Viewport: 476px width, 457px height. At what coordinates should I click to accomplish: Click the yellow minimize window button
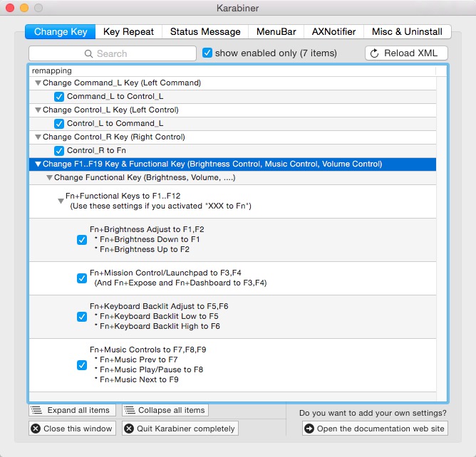coord(24,8)
